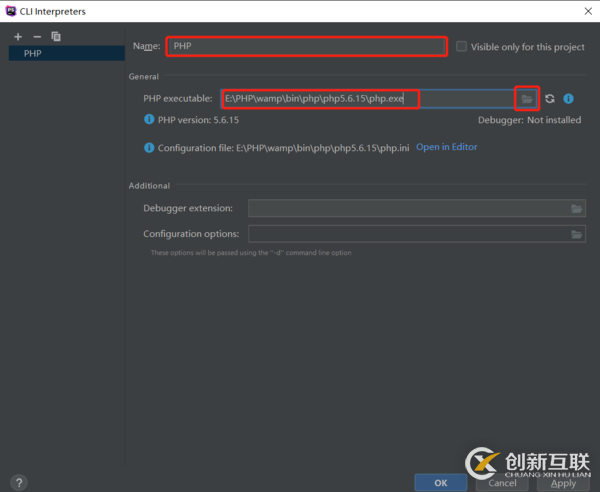Browse for the PHP executable folder icon
This screenshot has height=492, width=600.
tap(527, 99)
